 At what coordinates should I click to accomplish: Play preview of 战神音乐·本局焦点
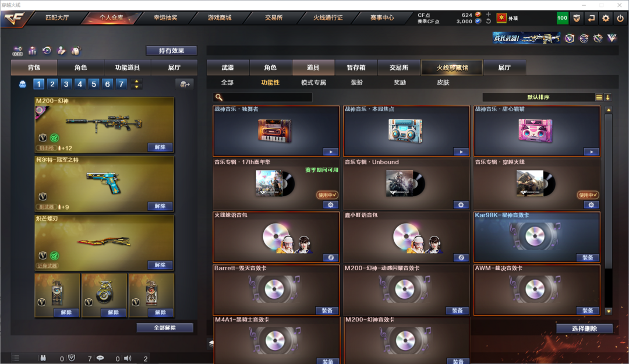pyautogui.click(x=461, y=151)
